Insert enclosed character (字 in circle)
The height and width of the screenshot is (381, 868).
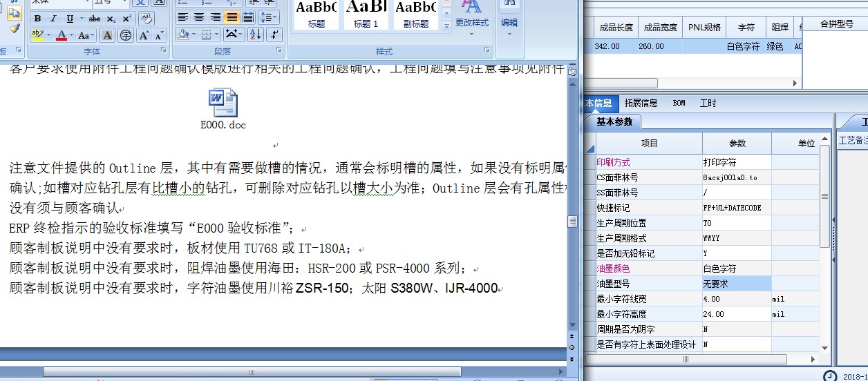(126, 35)
